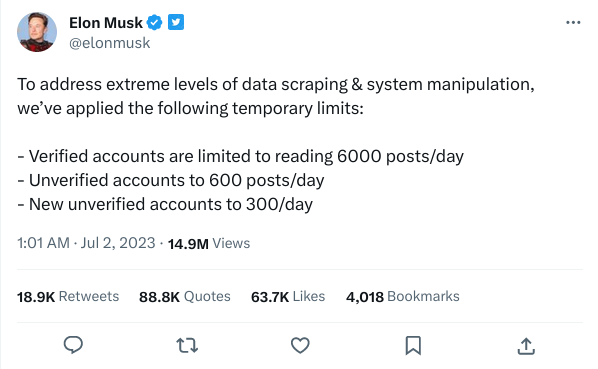
Task: Open the Elon Musk display name link
Action: (106, 23)
